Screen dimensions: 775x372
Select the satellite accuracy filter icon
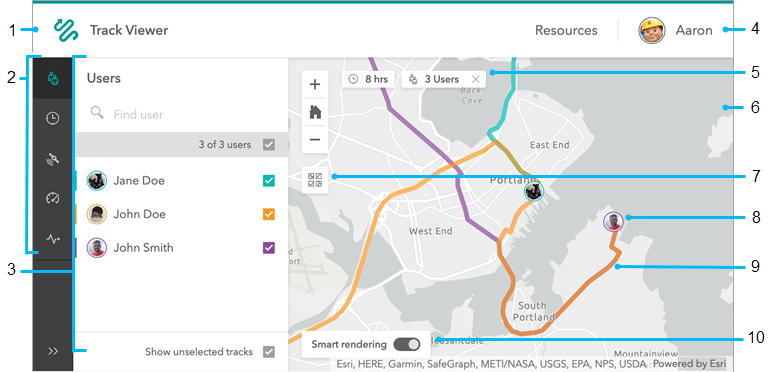pyautogui.click(x=53, y=159)
